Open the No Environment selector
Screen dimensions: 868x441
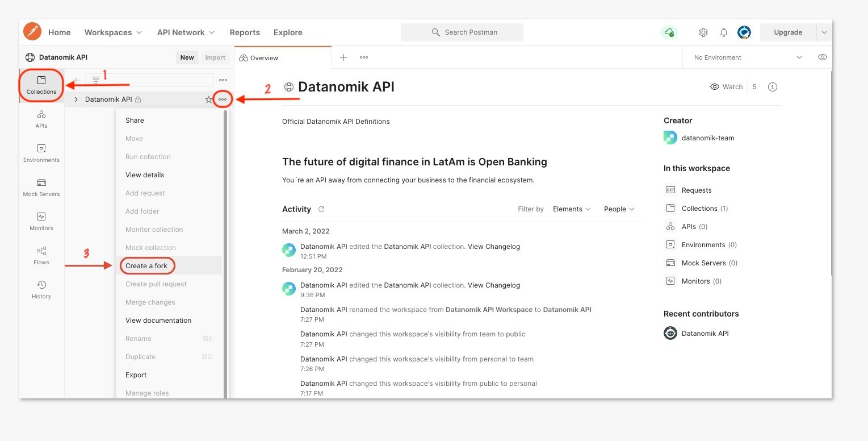pos(748,57)
